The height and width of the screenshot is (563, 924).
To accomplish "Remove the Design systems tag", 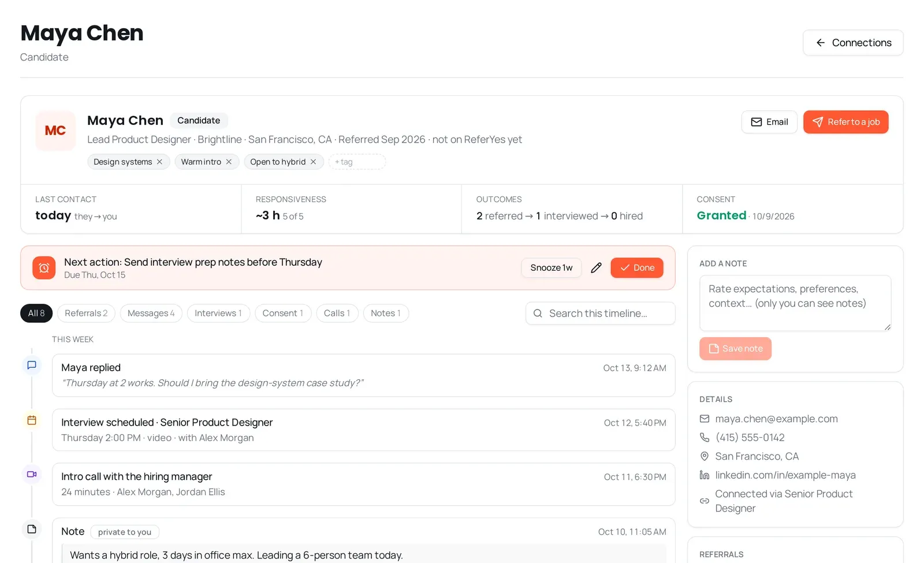I will point(159,162).
